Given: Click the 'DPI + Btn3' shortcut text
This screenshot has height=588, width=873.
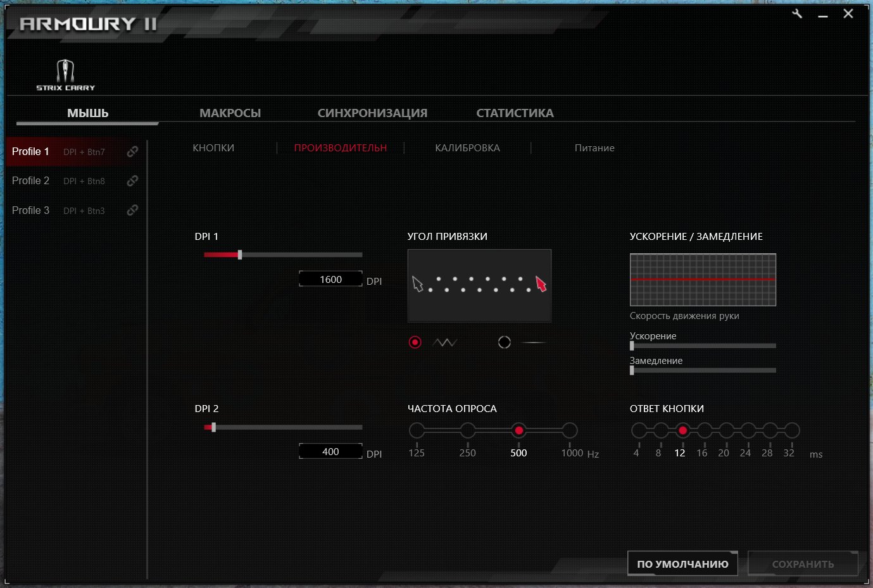Looking at the screenshot, I should tap(84, 211).
